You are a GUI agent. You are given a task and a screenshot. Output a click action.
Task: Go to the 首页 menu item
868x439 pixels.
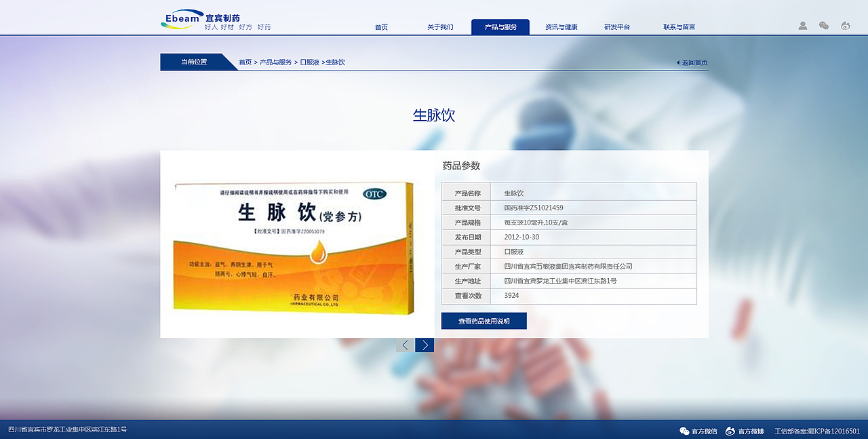[x=382, y=27]
